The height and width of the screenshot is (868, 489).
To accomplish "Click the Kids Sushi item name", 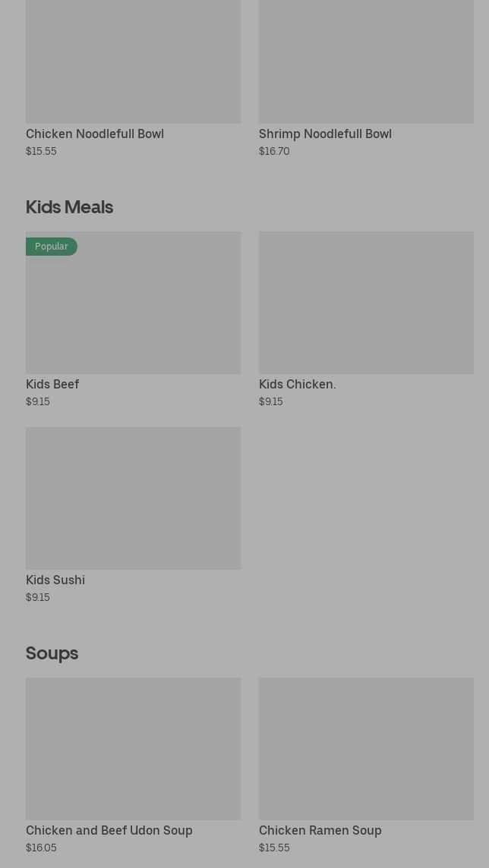I will (x=55, y=580).
